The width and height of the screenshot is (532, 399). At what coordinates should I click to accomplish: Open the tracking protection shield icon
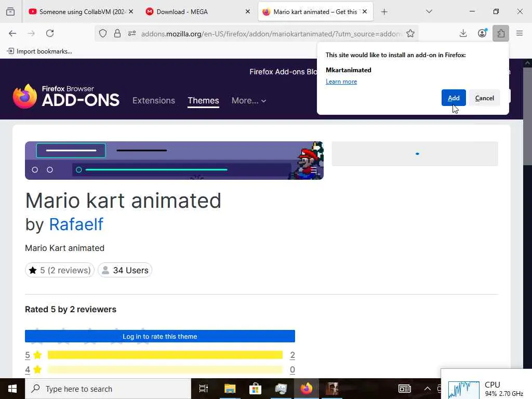coord(103,33)
